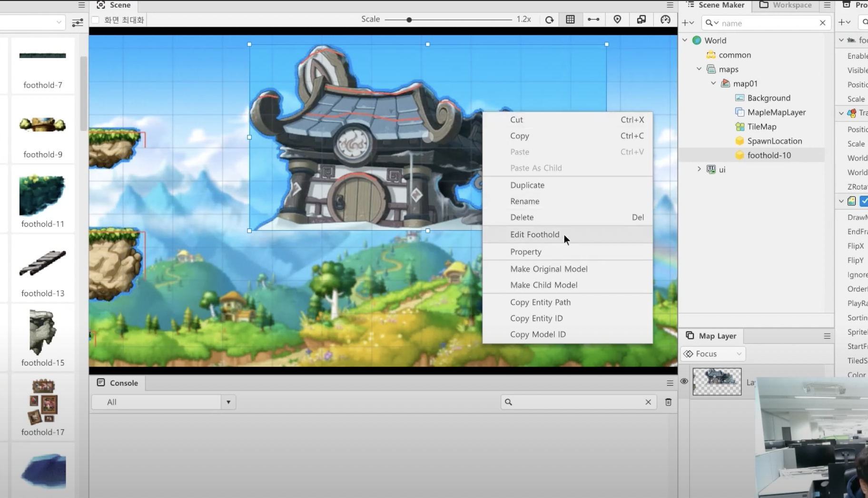Screen dimensions: 868x498
Task: Open the search type dropdown magnifier
Action: click(x=712, y=23)
